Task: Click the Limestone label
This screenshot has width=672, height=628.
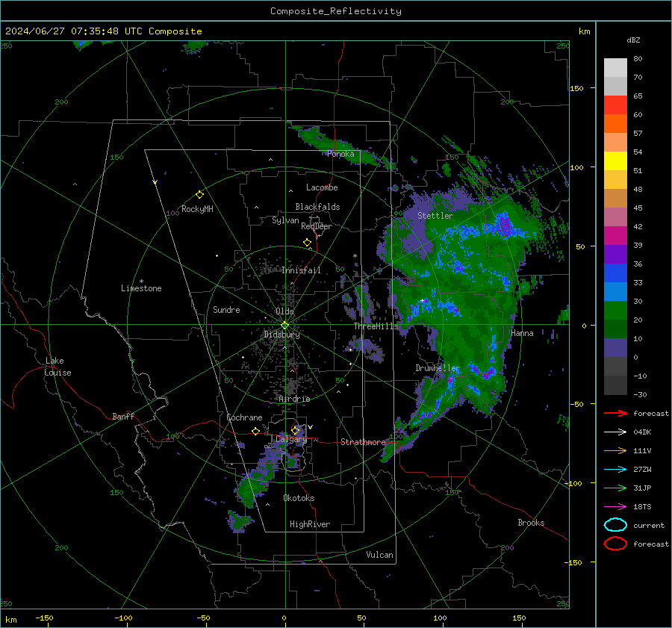Action: point(141,288)
